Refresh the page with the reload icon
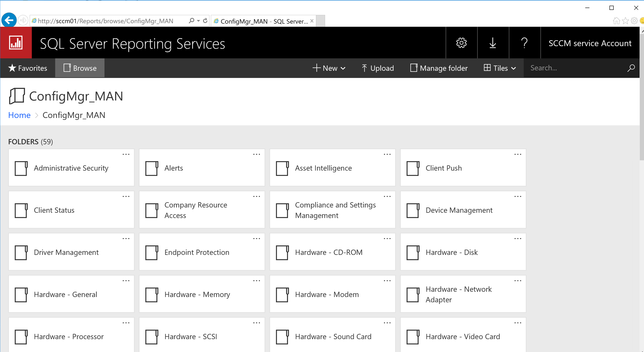Viewport: 644px width, 352px height. point(205,21)
